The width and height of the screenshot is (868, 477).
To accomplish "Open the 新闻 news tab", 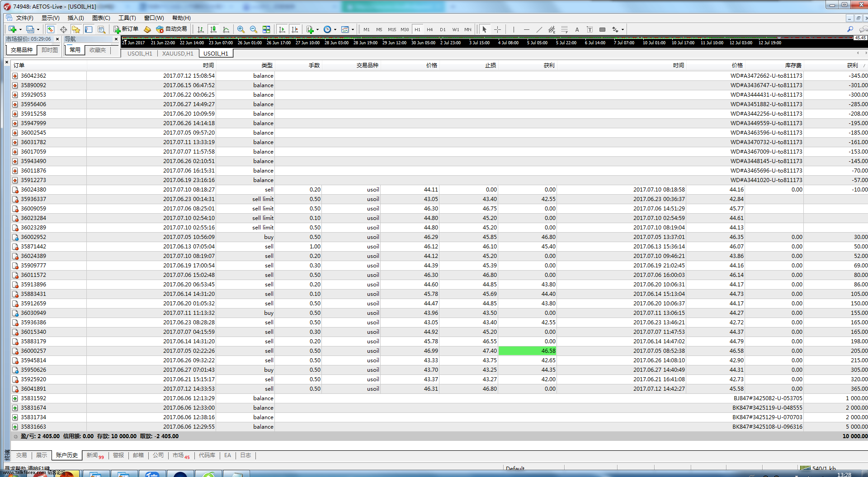I will pyautogui.click(x=95, y=455).
